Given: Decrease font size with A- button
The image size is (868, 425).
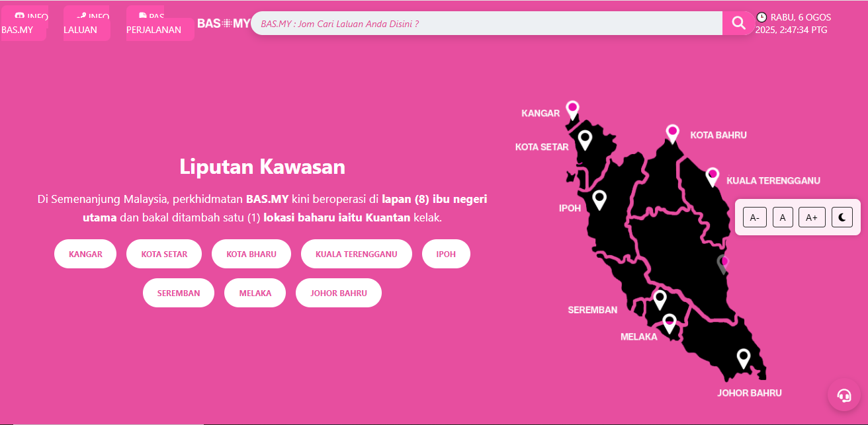Looking at the screenshot, I should click(x=755, y=217).
